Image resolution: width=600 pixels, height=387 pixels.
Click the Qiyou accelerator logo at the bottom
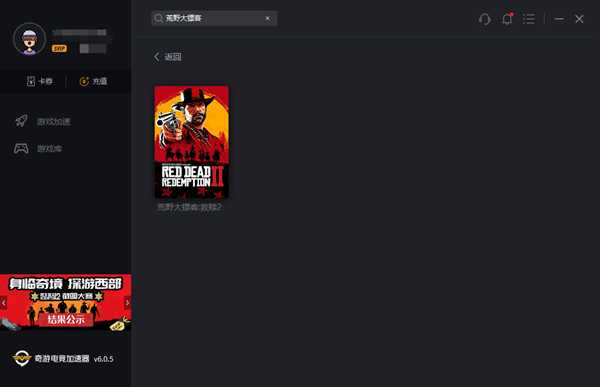(x=21, y=358)
